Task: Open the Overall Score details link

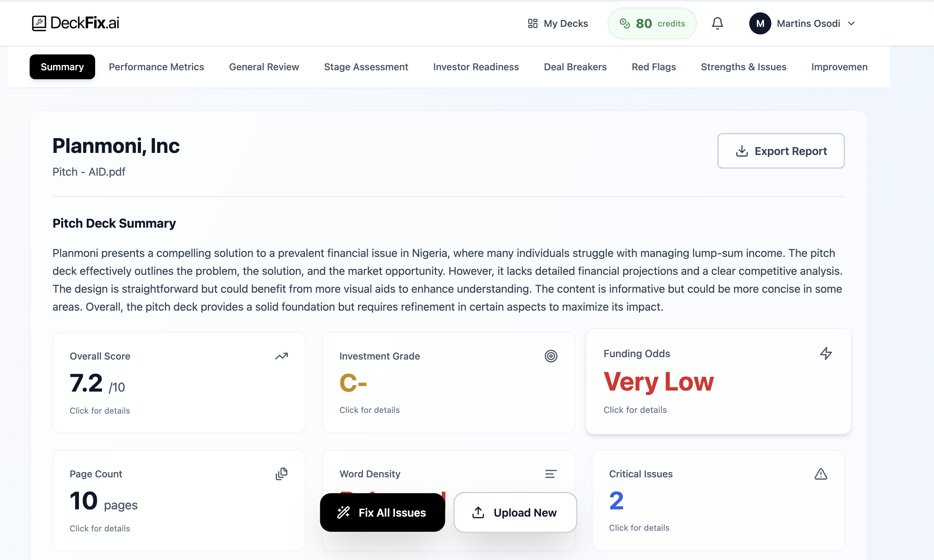Action: [100, 411]
